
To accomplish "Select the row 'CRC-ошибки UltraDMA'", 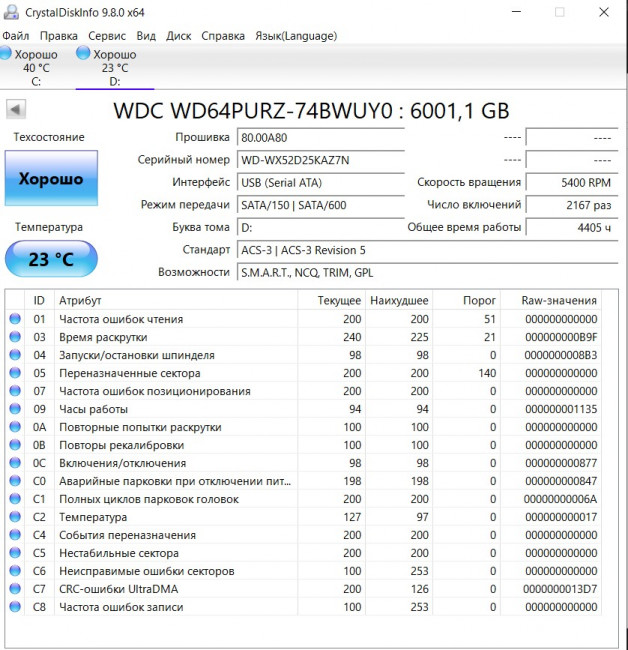I will pos(303,589).
